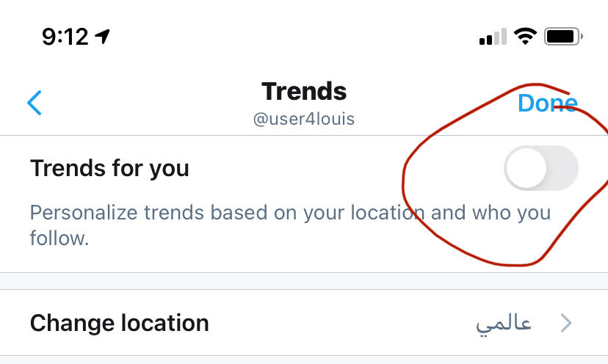Expand location options via right chevron
The image size is (608, 364).
565,323
